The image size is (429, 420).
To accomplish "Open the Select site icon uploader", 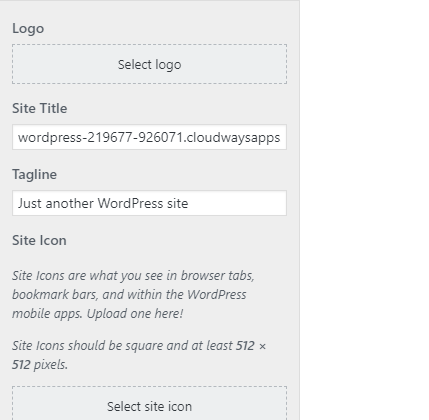I will (149, 403).
